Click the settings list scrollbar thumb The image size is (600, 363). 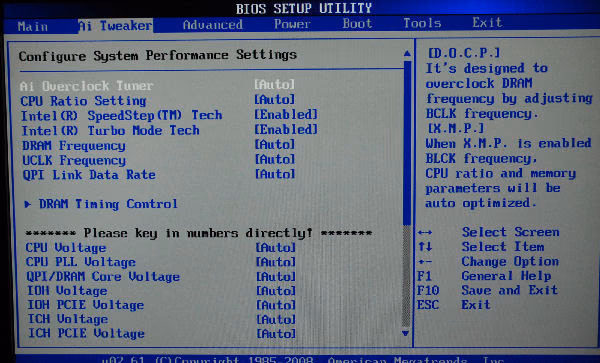coord(407,142)
